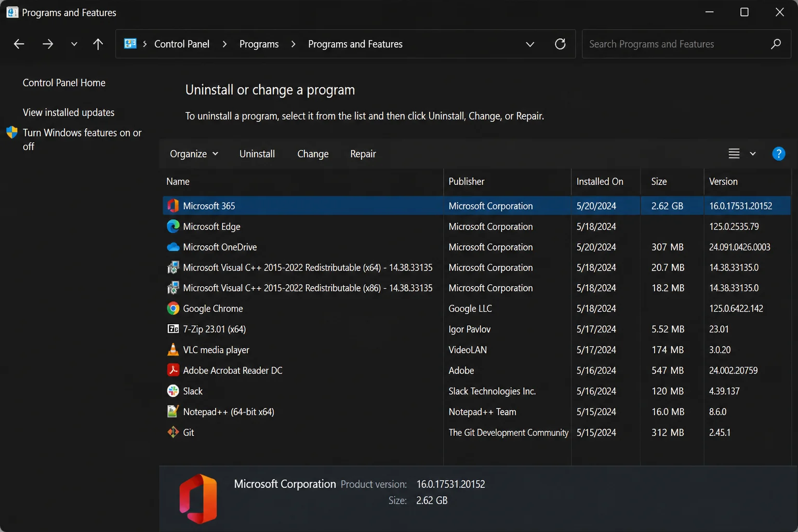This screenshot has height=532, width=798.
Task: Click the 'Igor Pavlov' publisher cell
Action: click(x=470, y=329)
